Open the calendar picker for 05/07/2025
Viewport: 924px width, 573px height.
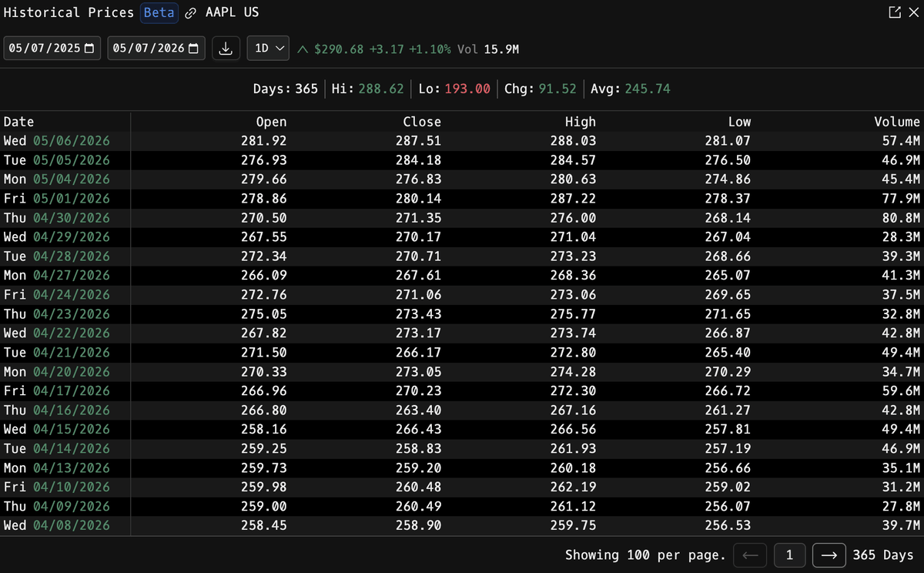(89, 49)
